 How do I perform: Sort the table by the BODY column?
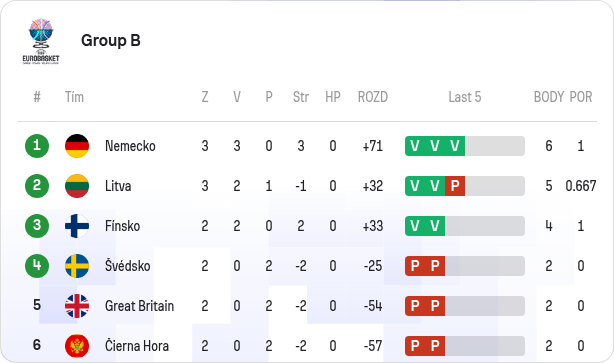click(549, 97)
